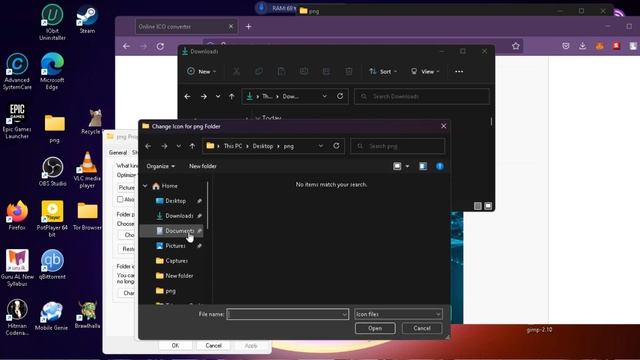Viewport: 640px width, 360px height.
Task: Select Documents in the navigation pane
Action: [x=171, y=231]
